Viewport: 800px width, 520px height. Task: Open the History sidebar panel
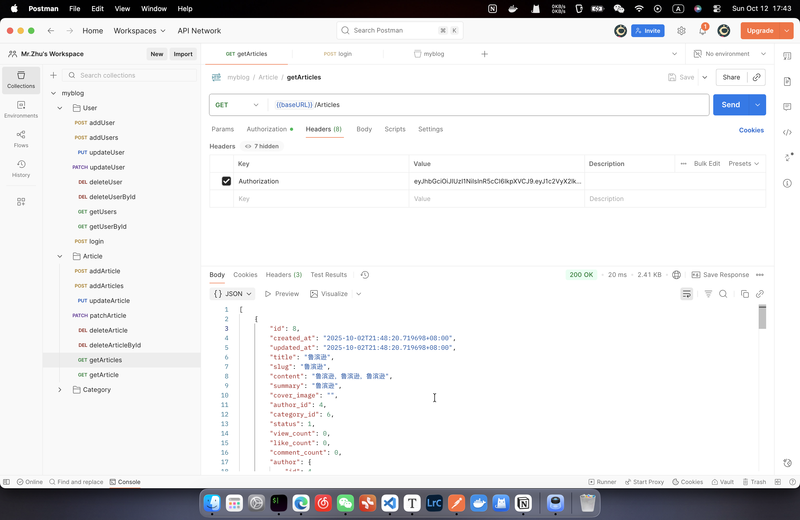point(21,168)
